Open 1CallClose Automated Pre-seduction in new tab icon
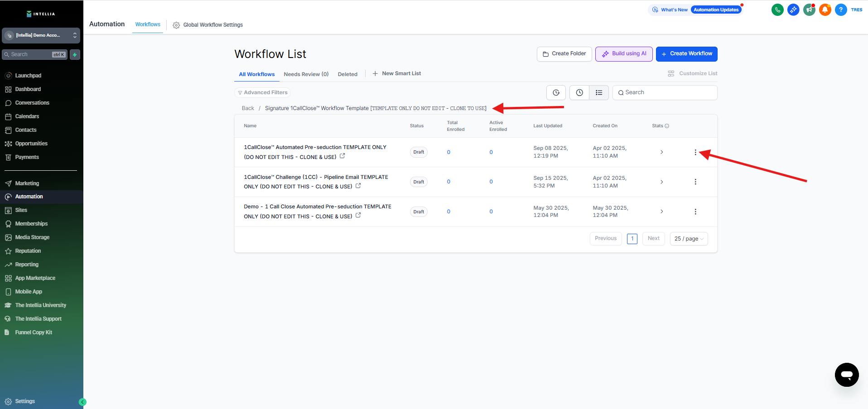868x409 pixels. point(342,156)
